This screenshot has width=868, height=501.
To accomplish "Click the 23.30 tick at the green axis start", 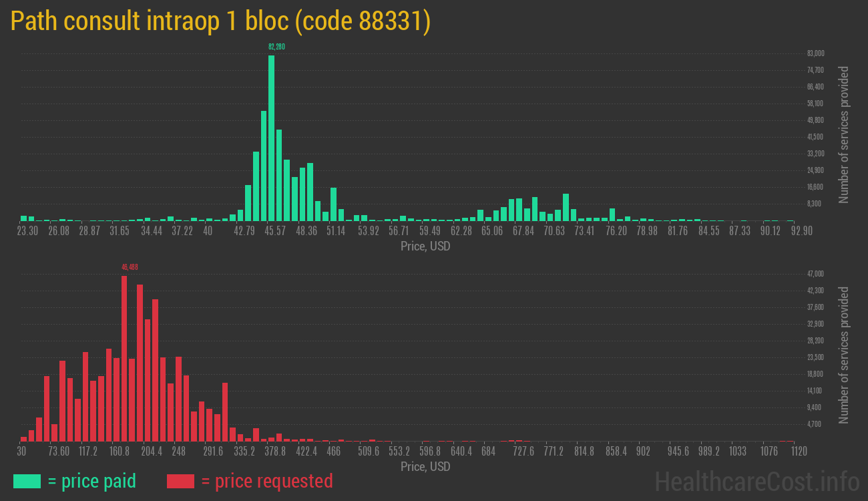I will pos(27,231).
